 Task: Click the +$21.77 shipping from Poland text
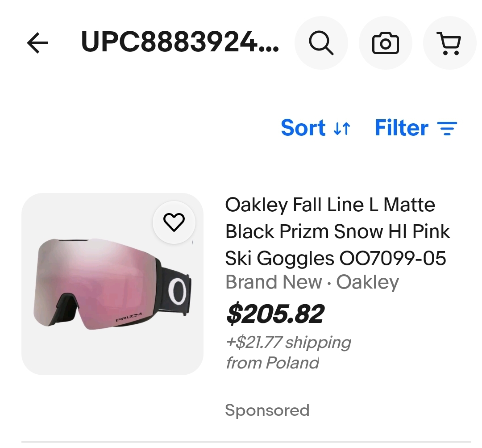(x=288, y=352)
